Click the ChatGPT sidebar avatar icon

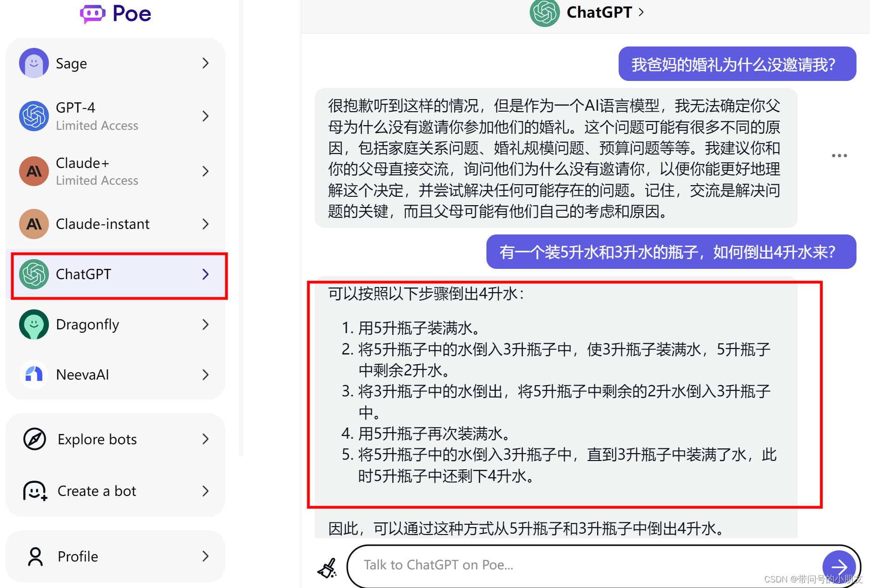tap(34, 274)
